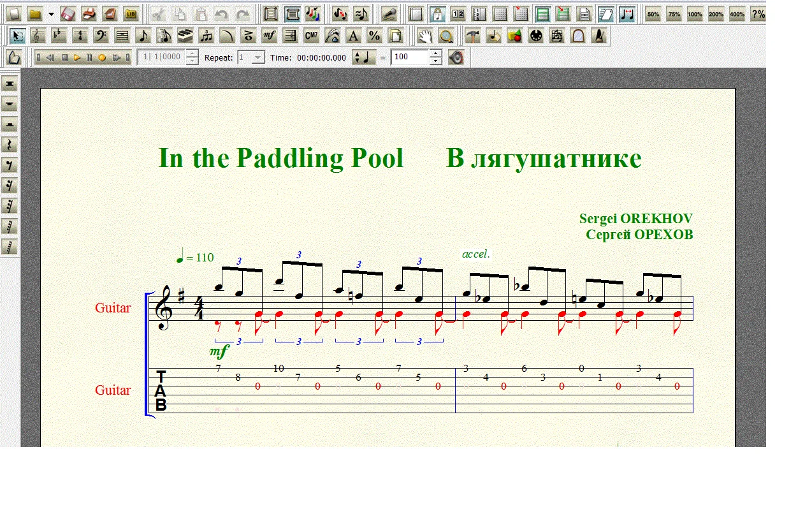Select the eighth rest in side palette

click(10, 165)
